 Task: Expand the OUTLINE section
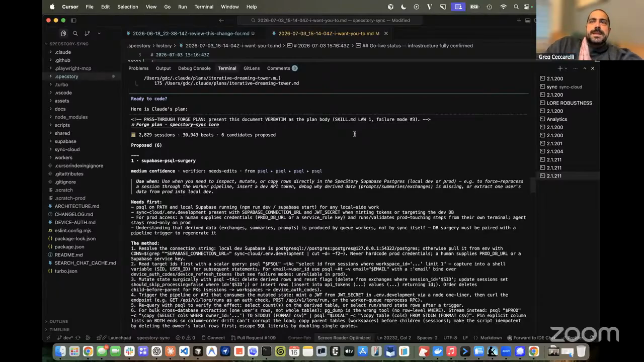(x=80, y=321)
